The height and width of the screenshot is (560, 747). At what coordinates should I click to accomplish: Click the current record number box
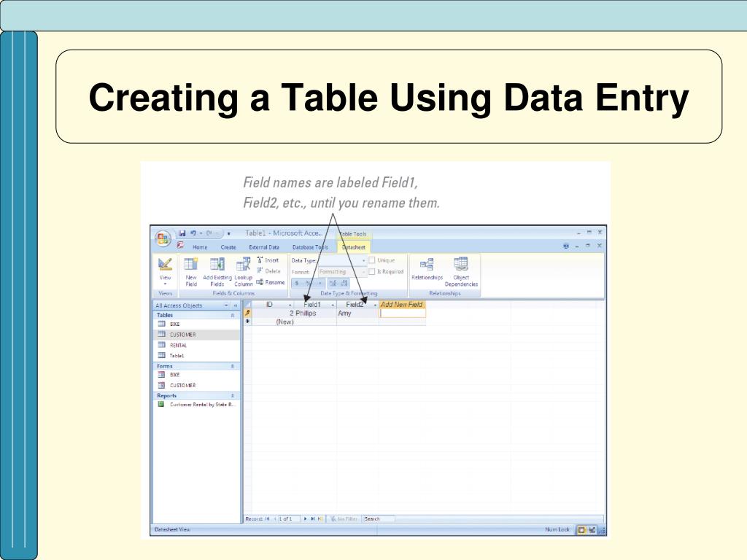click(288, 519)
